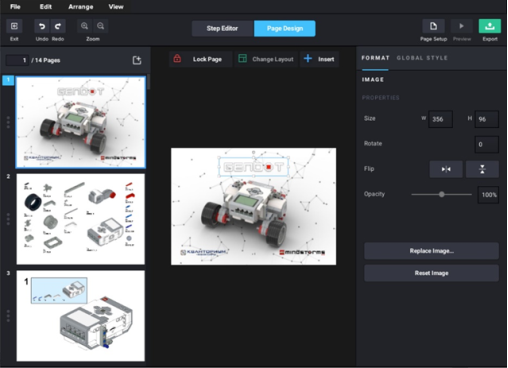Open Page Setup
This screenshot has height=368, width=508.
click(433, 26)
